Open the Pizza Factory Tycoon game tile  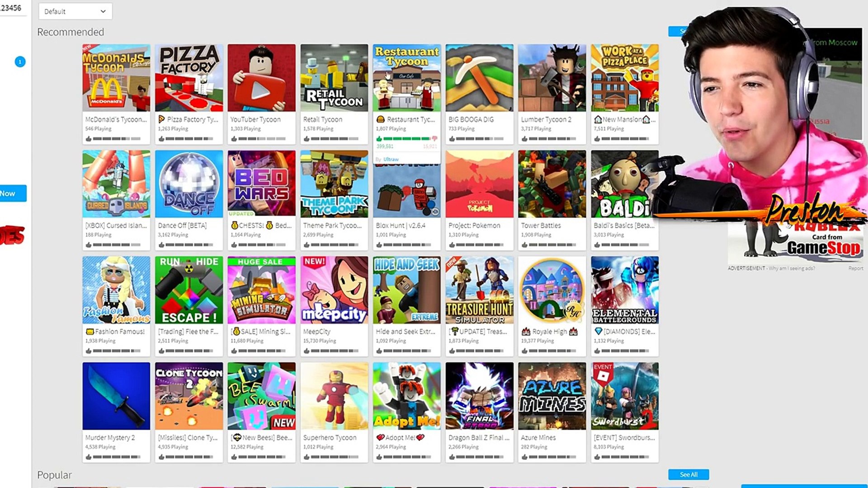[x=189, y=94]
